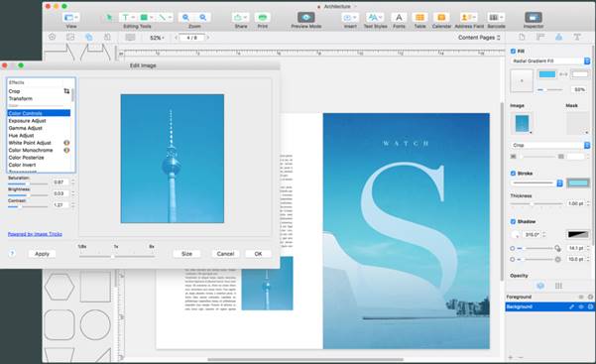Select Color Monochrome effect
The image size is (596, 364).
coord(39,150)
